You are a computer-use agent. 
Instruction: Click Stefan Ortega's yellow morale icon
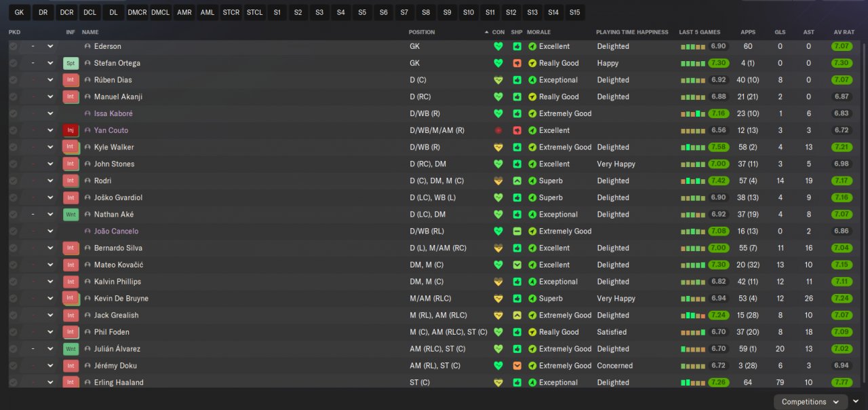(532, 63)
